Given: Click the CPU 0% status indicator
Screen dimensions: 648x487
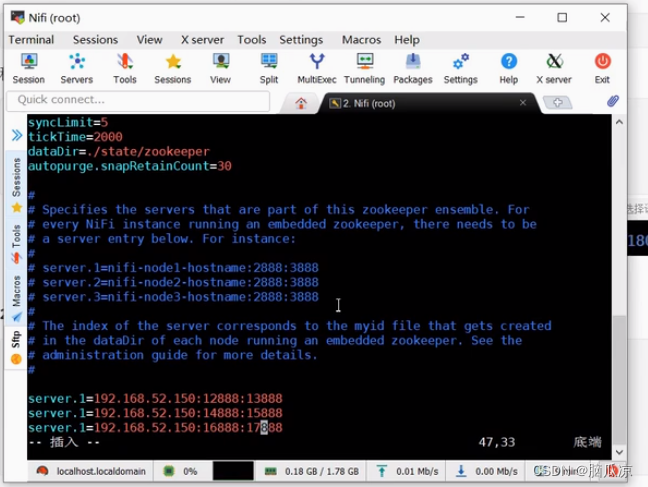Looking at the screenshot, I should click(x=180, y=471).
